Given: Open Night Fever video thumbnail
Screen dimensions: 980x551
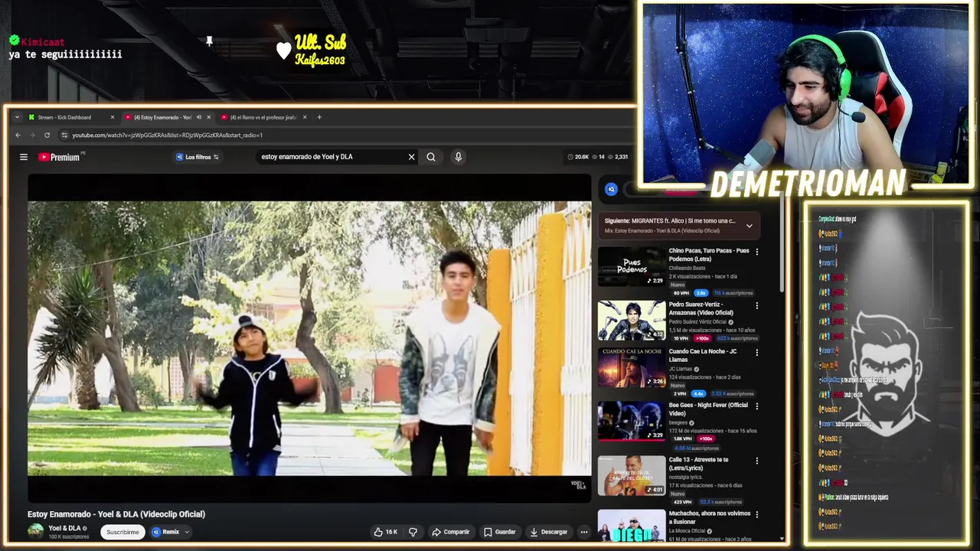Looking at the screenshot, I should 632,421.
